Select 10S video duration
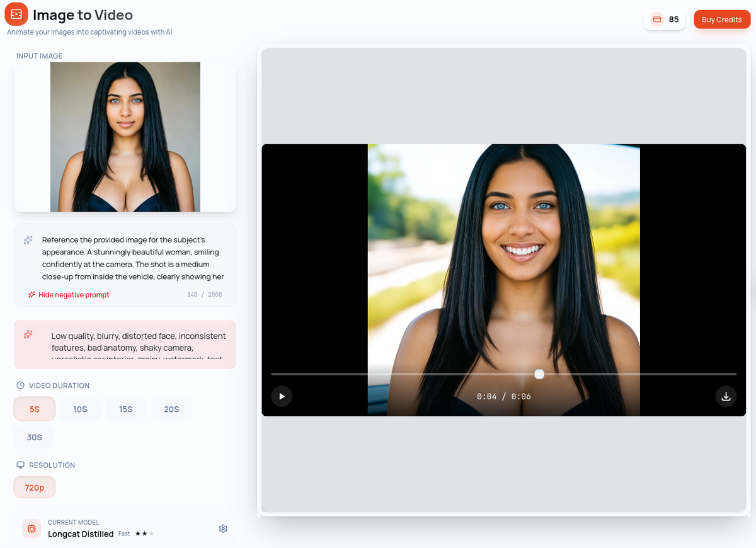This screenshot has width=756, height=548. click(80, 409)
